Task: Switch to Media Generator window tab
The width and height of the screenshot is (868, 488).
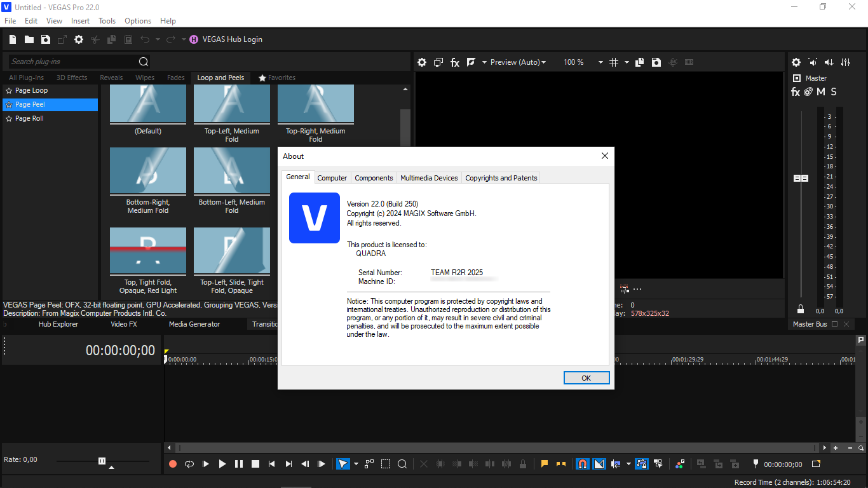Action: (194, 324)
